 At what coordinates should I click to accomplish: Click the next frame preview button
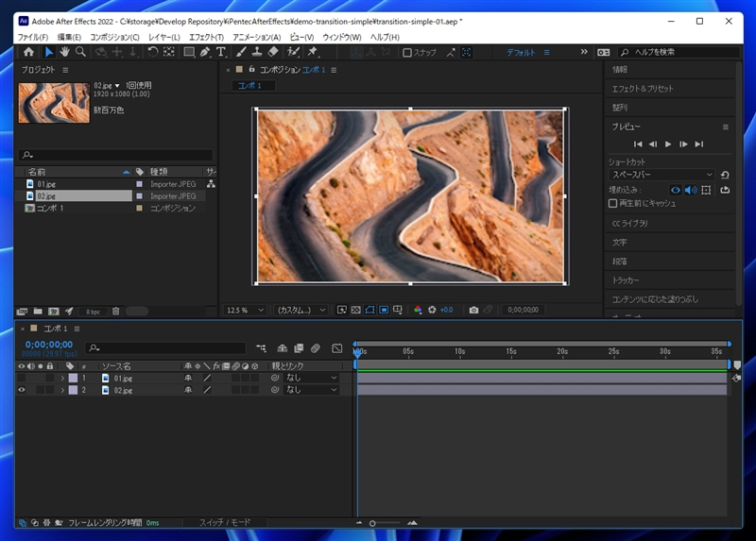point(683,144)
